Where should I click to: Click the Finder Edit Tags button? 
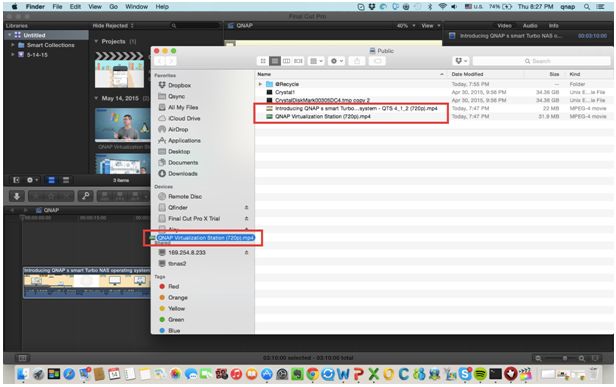coord(377,61)
